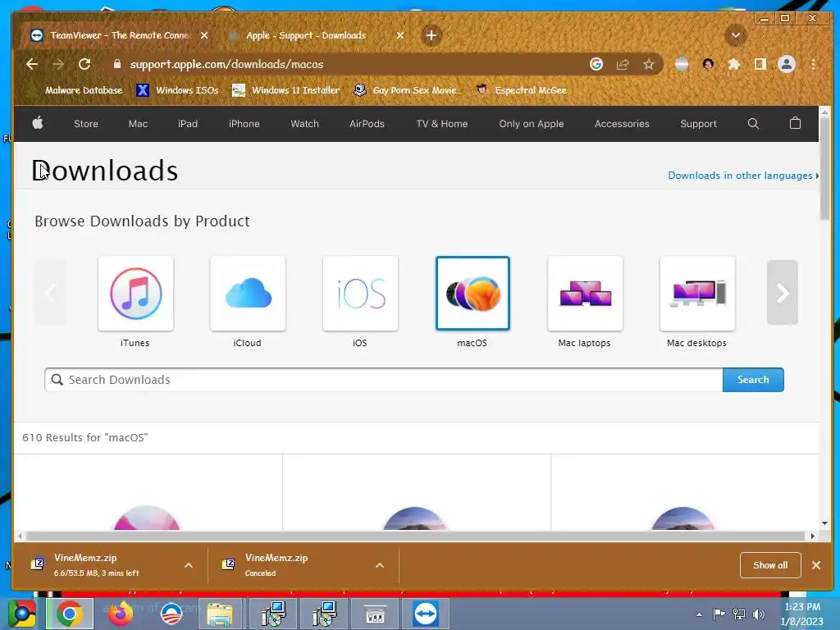
Task: Select the Mac laptops product icon
Action: pyautogui.click(x=585, y=294)
